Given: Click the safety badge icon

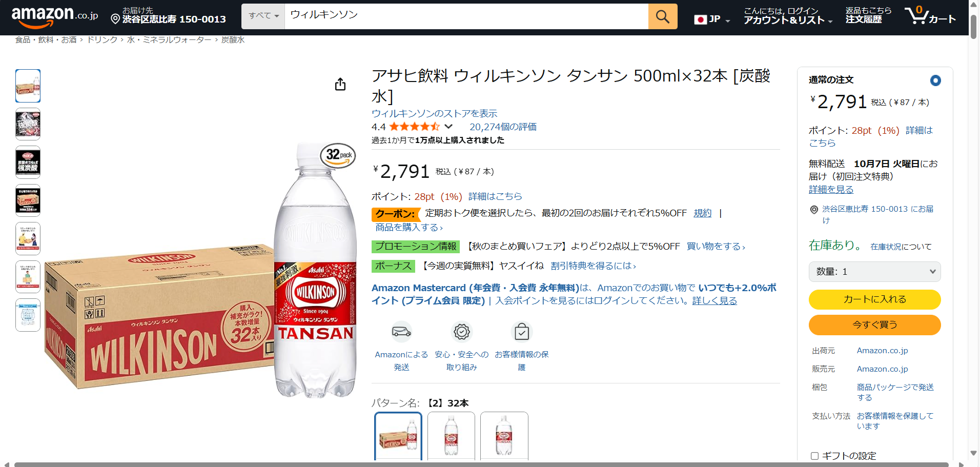Looking at the screenshot, I should (x=461, y=332).
